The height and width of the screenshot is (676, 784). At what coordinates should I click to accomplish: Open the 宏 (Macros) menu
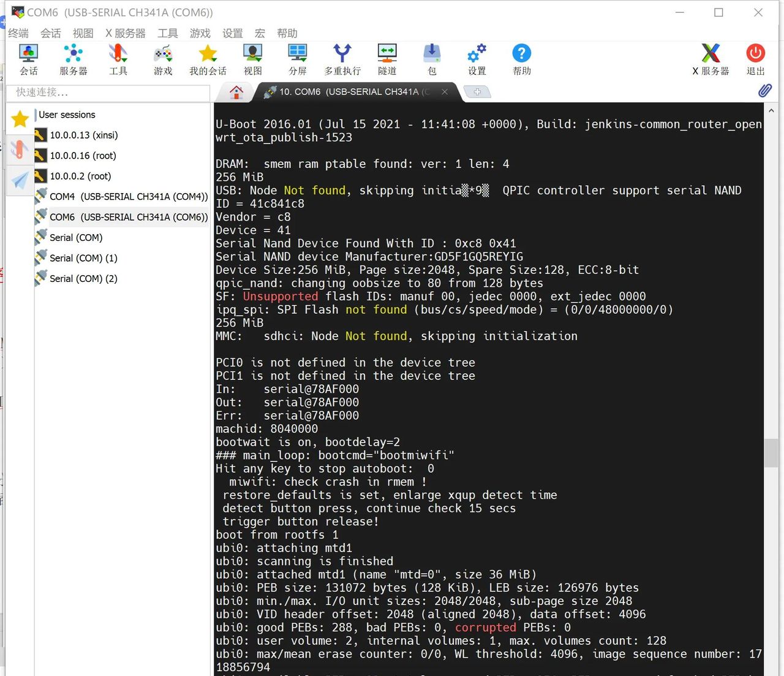[x=260, y=33]
